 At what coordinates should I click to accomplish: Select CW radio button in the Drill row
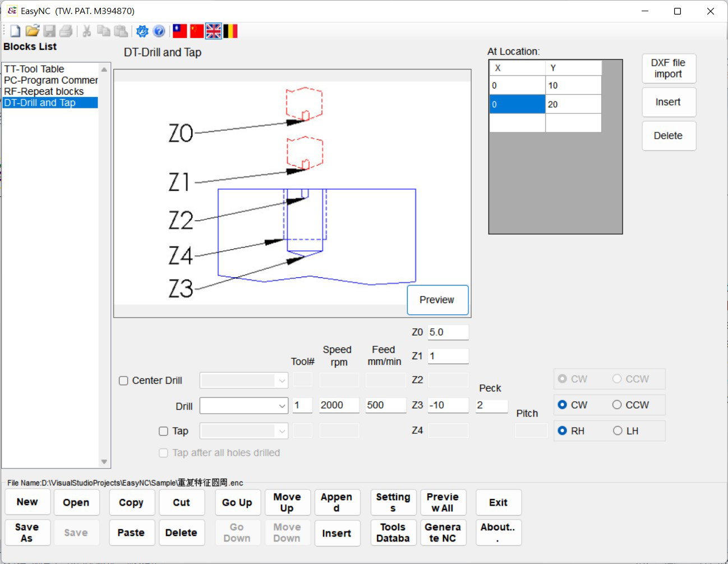(562, 405)
